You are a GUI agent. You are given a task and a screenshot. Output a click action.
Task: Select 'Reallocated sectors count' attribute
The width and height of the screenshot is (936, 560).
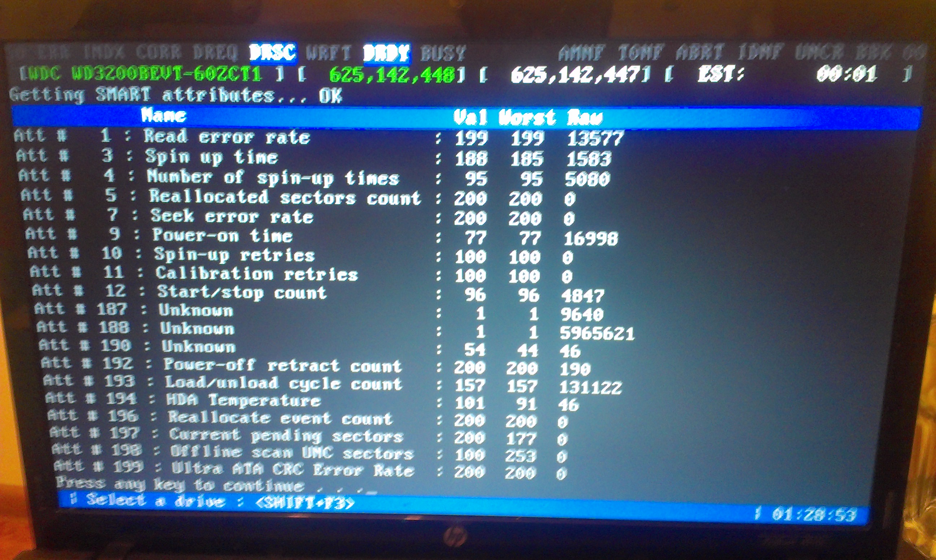(285, 197)
